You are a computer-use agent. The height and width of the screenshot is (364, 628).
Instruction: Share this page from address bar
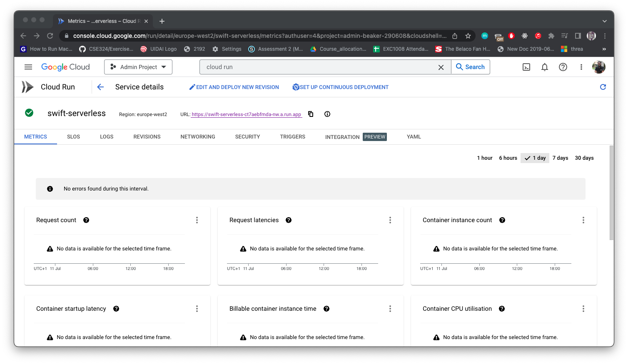tap(455, 36)
